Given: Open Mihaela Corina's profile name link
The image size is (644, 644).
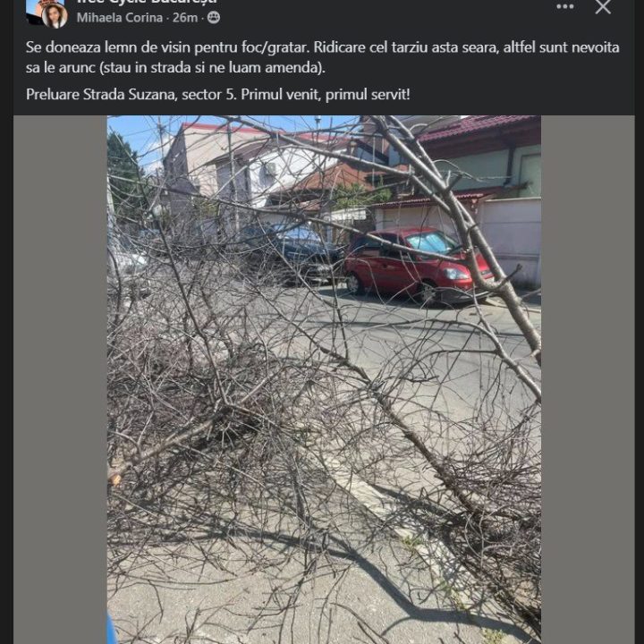Looking at the screenshot, I should [x=120, y=18].
